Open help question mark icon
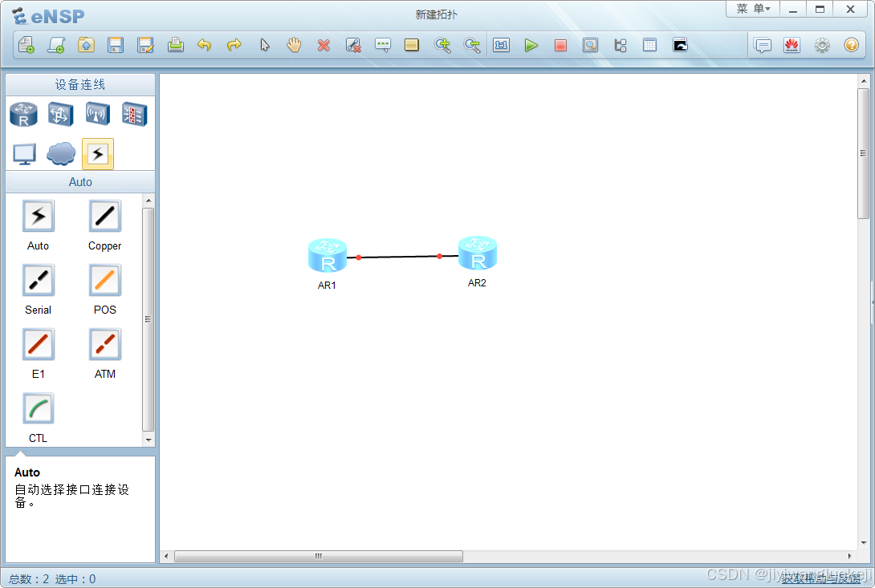 tap(852, 45)
